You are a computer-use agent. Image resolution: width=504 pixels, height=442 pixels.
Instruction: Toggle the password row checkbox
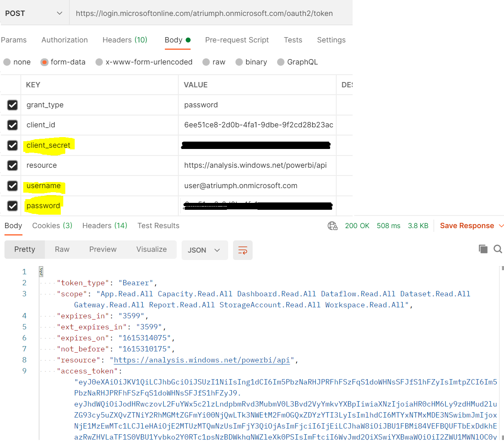13,206
